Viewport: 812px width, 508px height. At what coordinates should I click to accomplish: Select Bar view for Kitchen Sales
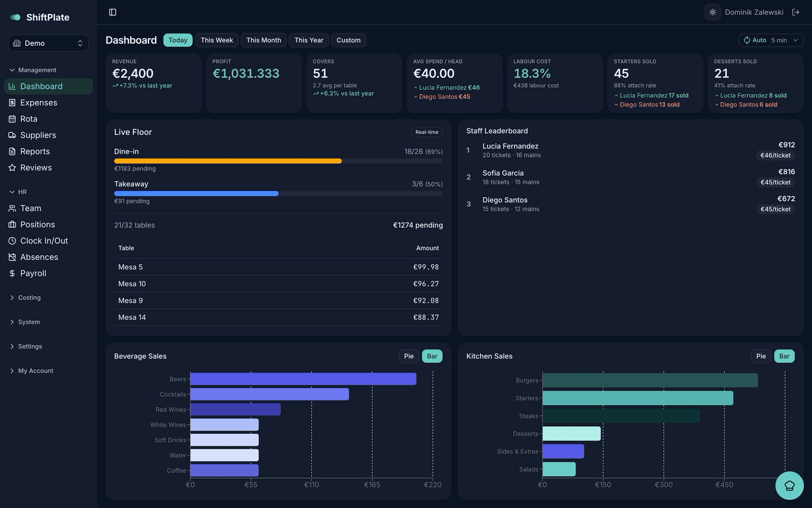[x=784, y=356]
